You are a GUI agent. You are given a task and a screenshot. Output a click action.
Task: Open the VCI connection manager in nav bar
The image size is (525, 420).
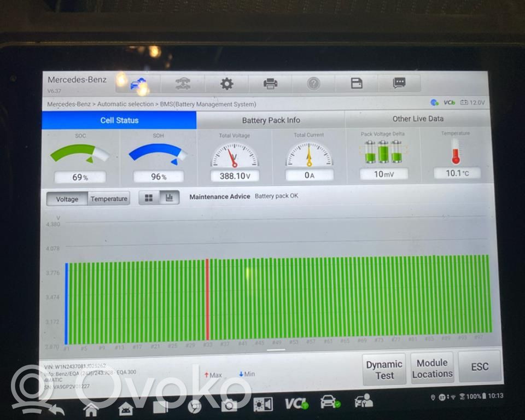[x=296, y=404]
